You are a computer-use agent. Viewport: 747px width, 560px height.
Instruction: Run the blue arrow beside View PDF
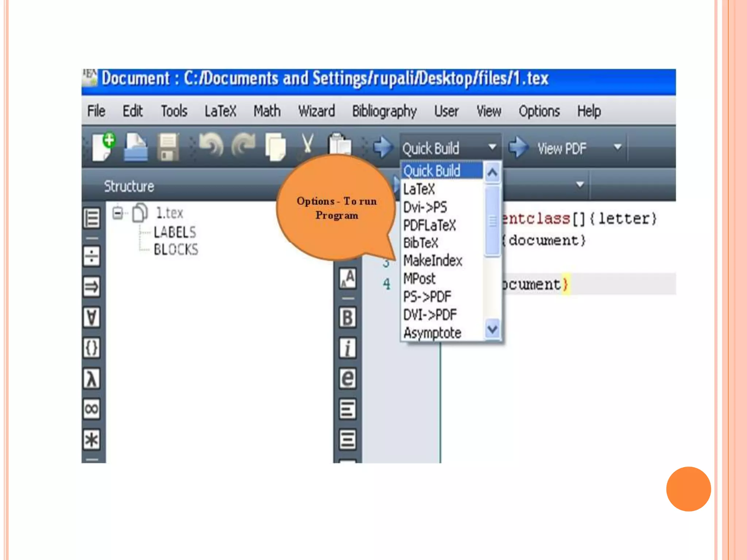(518, 147)
